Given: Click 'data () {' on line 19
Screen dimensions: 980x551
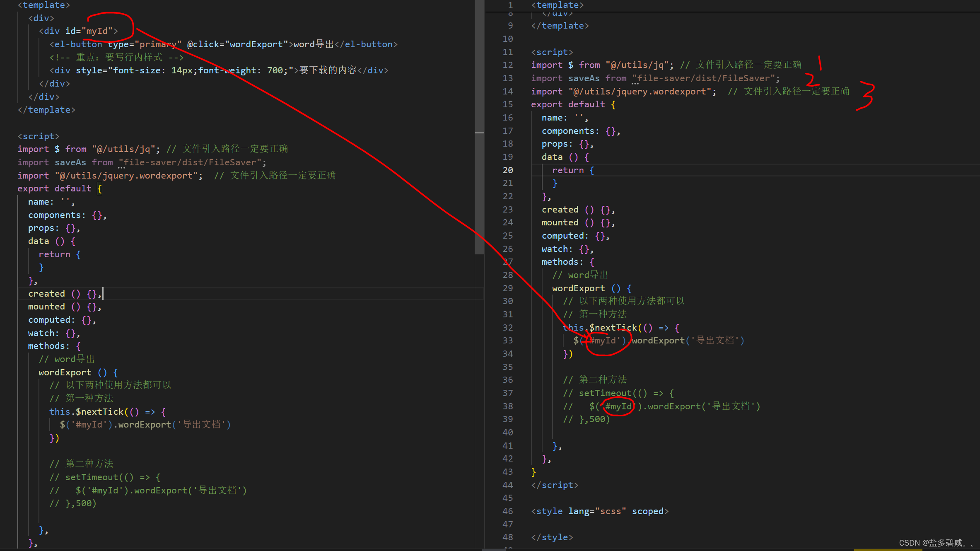Looking at the screenshot, I should [565, 157].
